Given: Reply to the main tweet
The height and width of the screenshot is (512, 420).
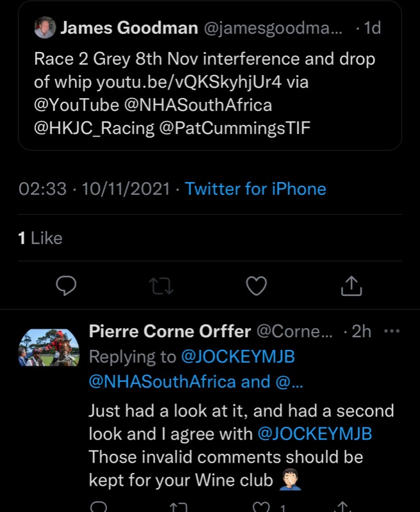Looking at the screenshot, I should click(67, 286).
